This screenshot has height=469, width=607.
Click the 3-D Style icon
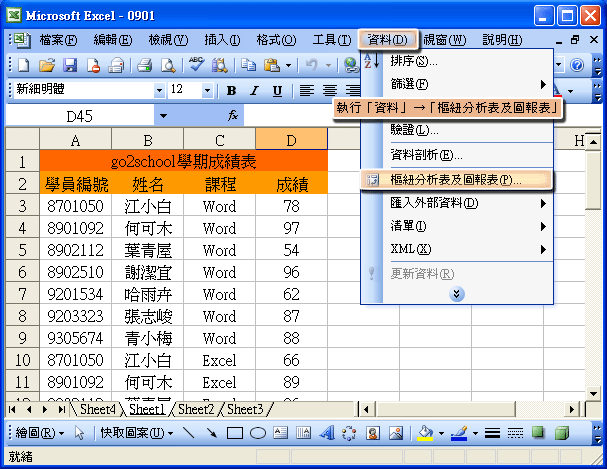click(x=562, y=433)
